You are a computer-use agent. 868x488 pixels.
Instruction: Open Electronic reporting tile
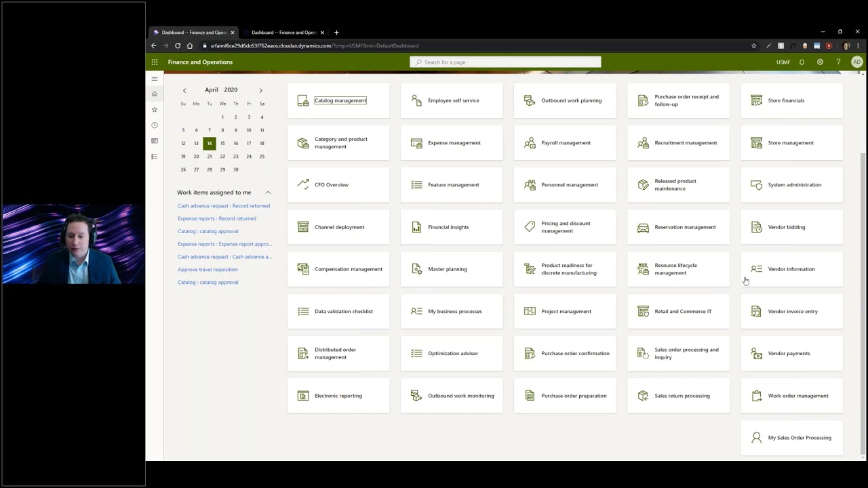339,396
